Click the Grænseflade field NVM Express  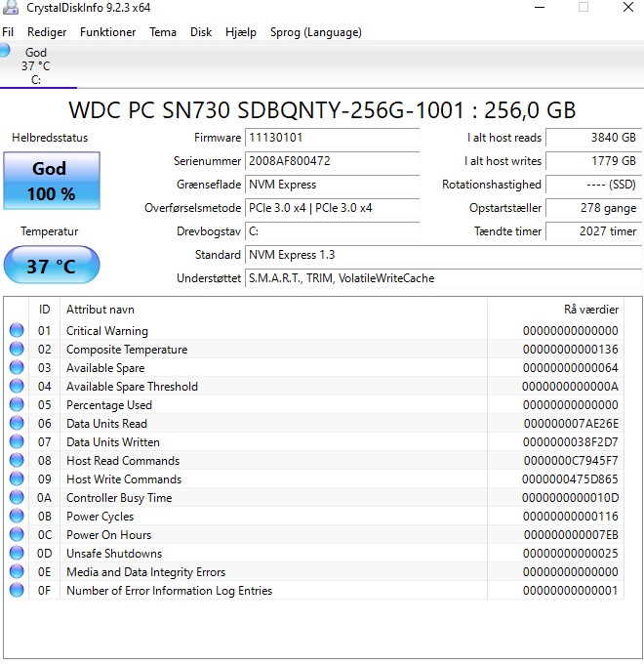[x=333, y=184]
